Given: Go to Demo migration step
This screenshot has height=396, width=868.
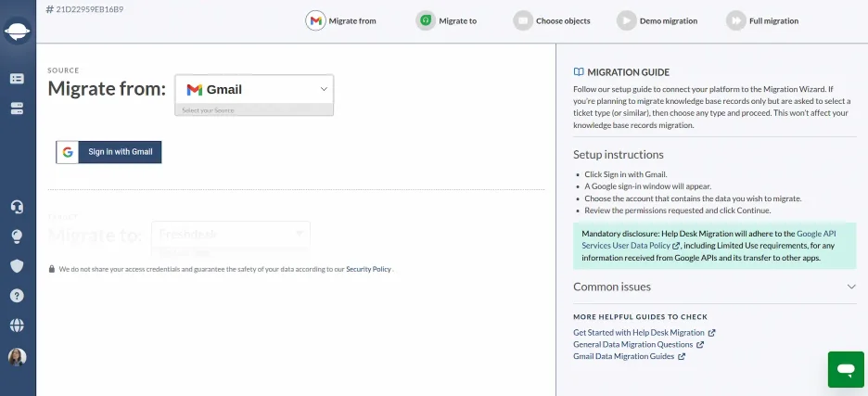Looking at the screenshot, I should pos(657,21).
